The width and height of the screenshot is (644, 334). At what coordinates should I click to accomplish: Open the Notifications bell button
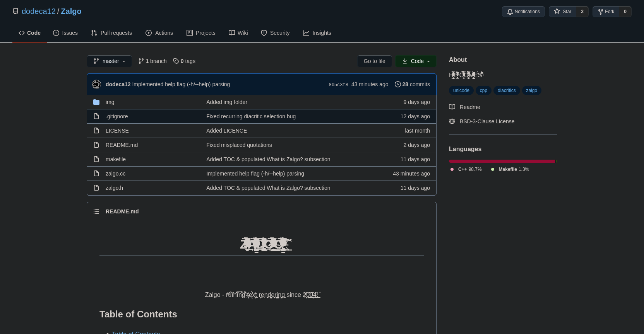tap(523, 12)
